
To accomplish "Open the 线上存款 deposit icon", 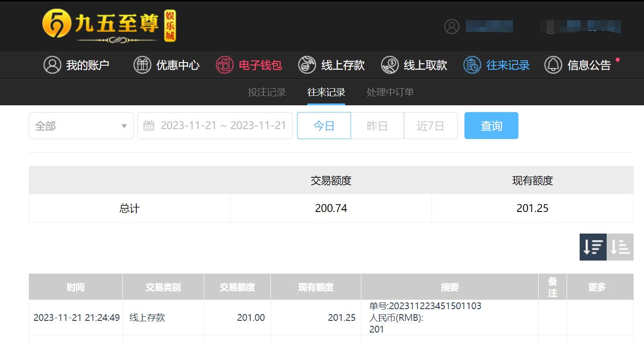I will (307, 65).
